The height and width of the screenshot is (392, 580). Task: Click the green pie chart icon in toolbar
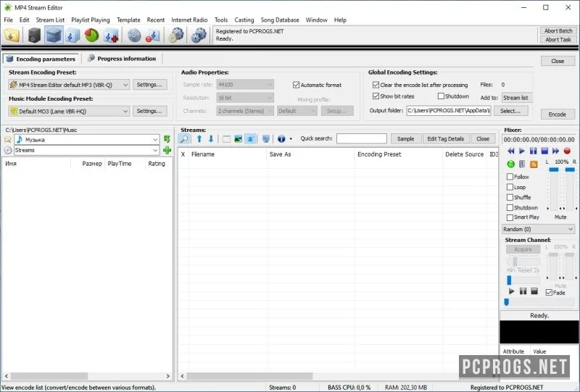pos(92,36)
